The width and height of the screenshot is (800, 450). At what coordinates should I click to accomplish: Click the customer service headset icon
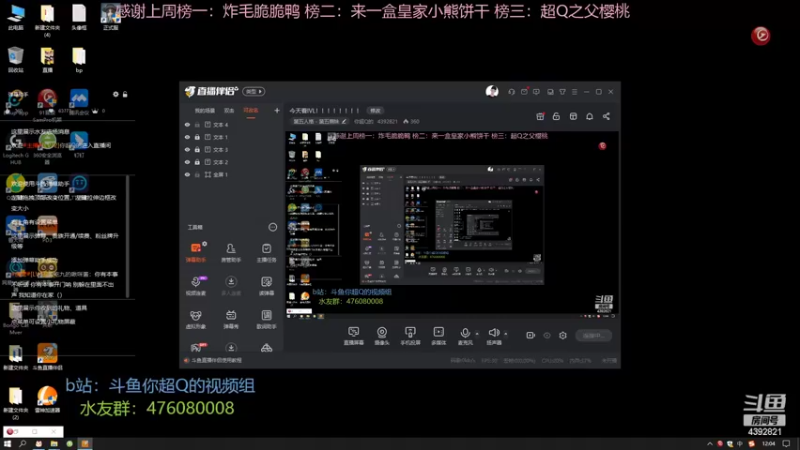(x=511, y=92)
